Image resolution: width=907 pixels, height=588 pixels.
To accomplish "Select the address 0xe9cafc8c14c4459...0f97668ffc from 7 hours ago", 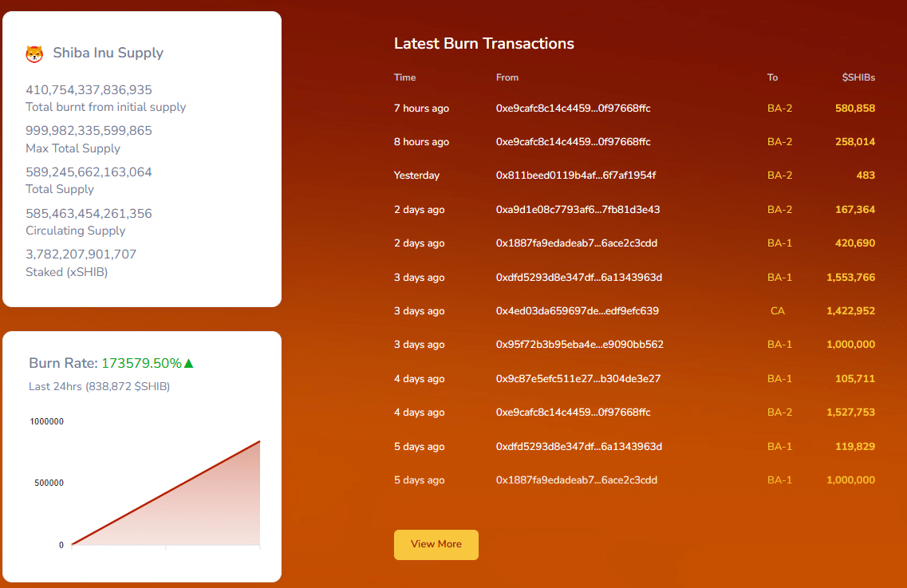I will (574, 108).
